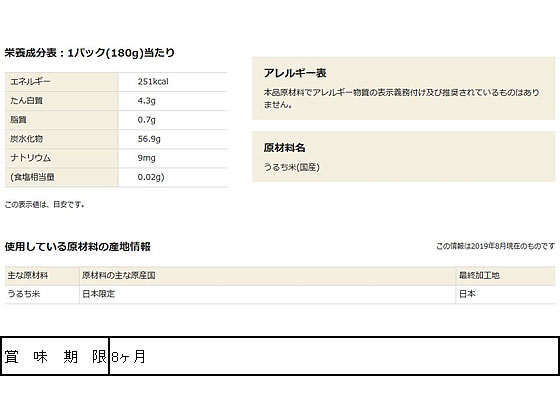Select the heading 栄養成分表：1パック(180g)当たり

coord(90,53)
